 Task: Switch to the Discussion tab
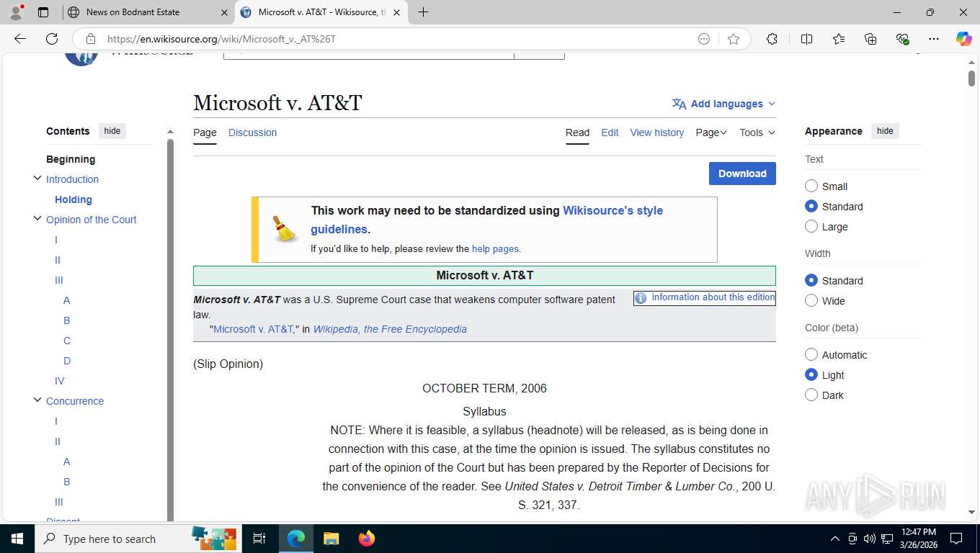[252, 132]
